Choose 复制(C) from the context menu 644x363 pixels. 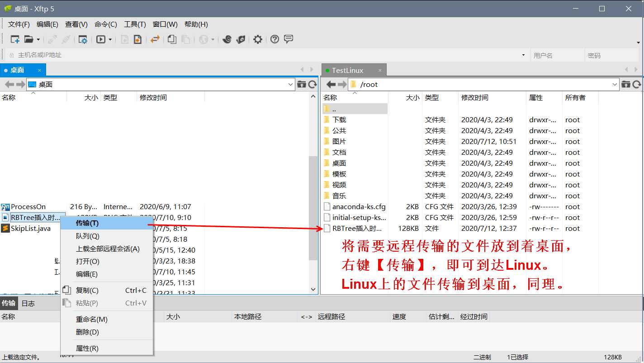107,290
